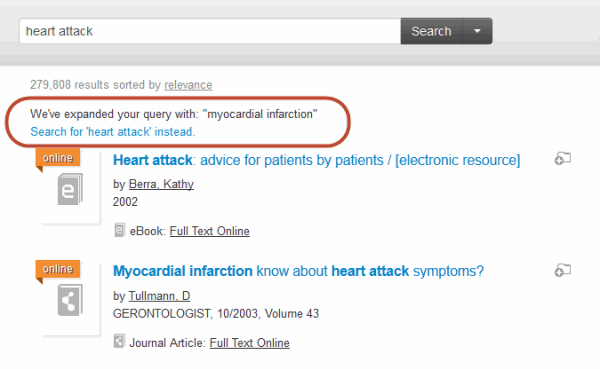Viewport: 600px width, 369px height.
Task: Click the expanded query myocardial infarction notice
Action: click(x=173, y=114)
